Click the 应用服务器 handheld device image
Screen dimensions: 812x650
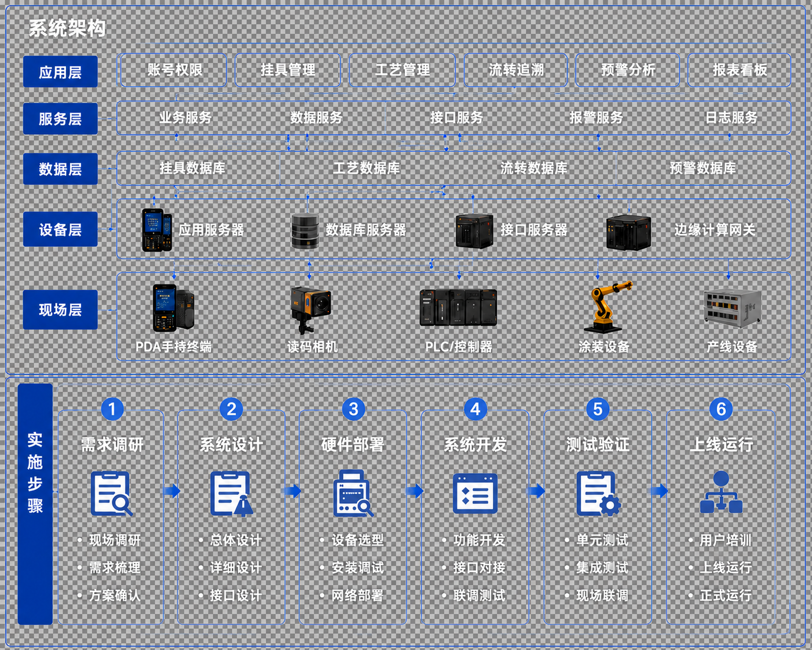pos(157,230)
